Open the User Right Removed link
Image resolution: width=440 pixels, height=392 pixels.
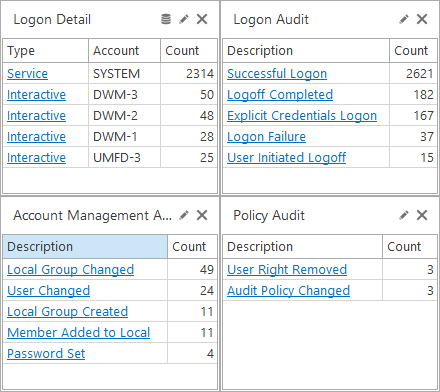(287, 270)
